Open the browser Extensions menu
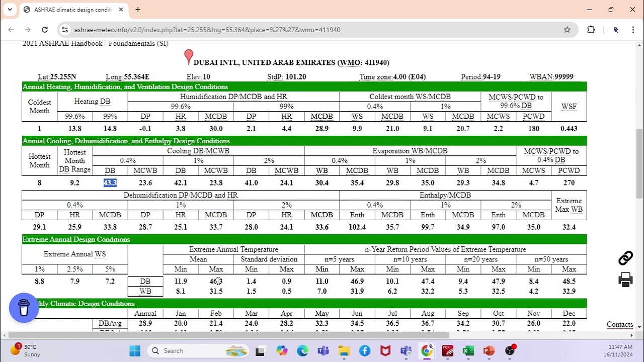This screenshot has height=362, width=644. pos(591,30)
